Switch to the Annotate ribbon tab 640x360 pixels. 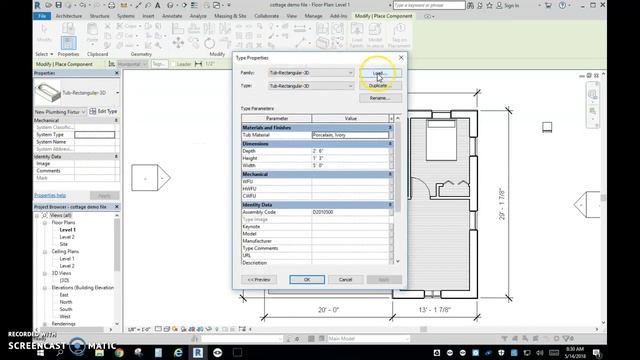click(172, 16)
